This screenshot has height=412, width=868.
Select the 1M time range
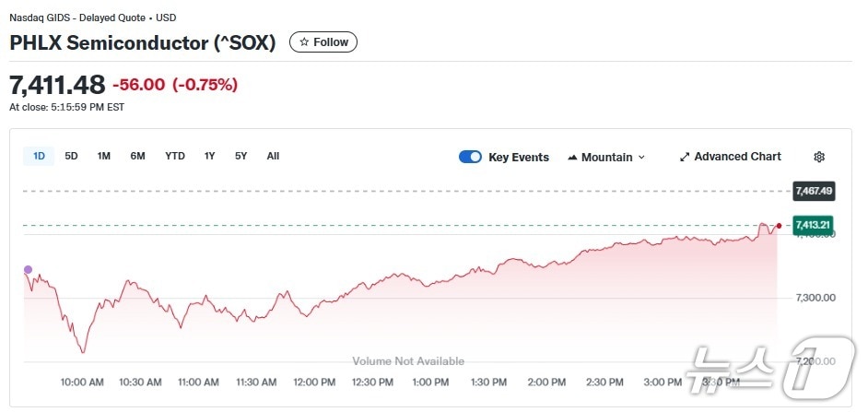point(104,156)
